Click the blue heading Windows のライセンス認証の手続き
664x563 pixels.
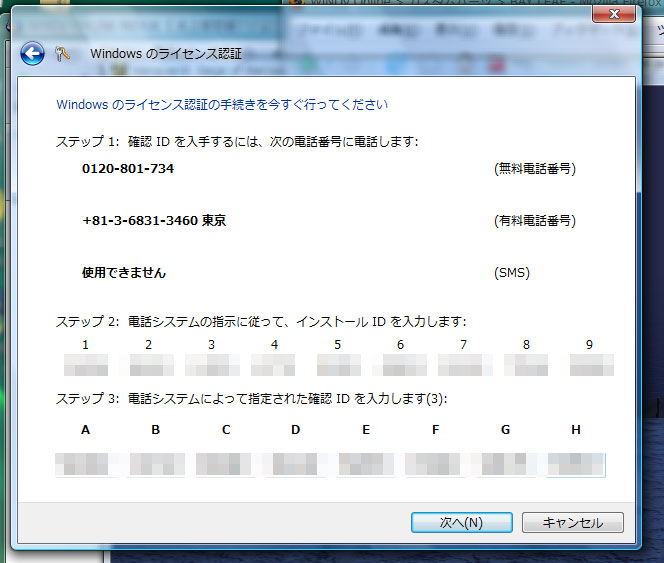[222, 105]
